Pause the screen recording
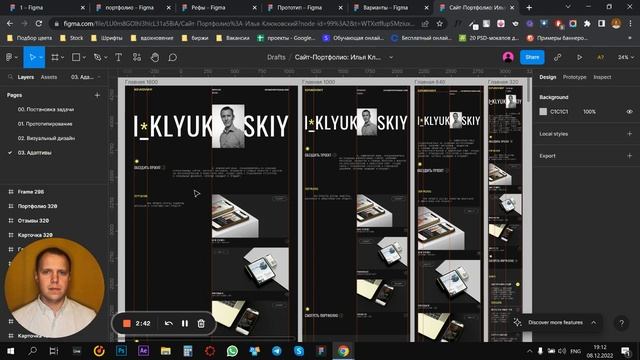This screenshot has height=360, width=640. tap(185, 323)
